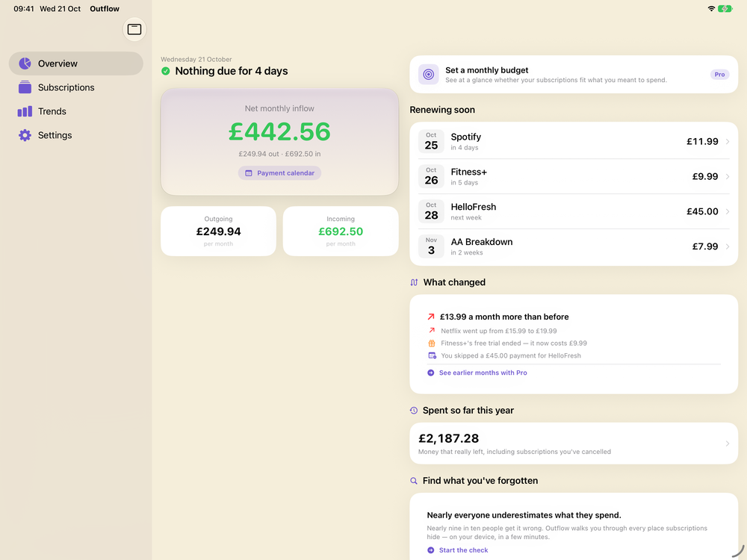Click the Find forgotten magnifier icon

click(x=414, y=481)
